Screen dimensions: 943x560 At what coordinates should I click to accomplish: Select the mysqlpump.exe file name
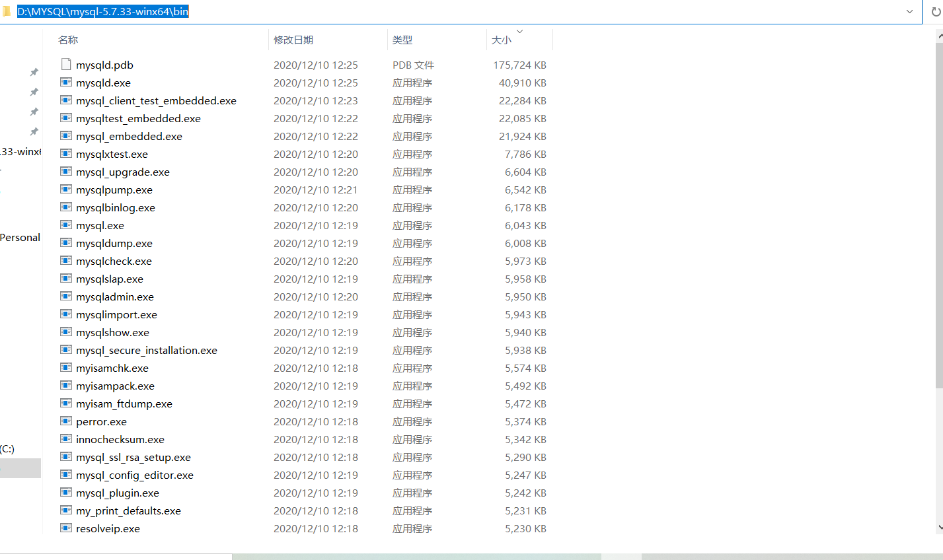pyautogui.click(x=114, y=190)
